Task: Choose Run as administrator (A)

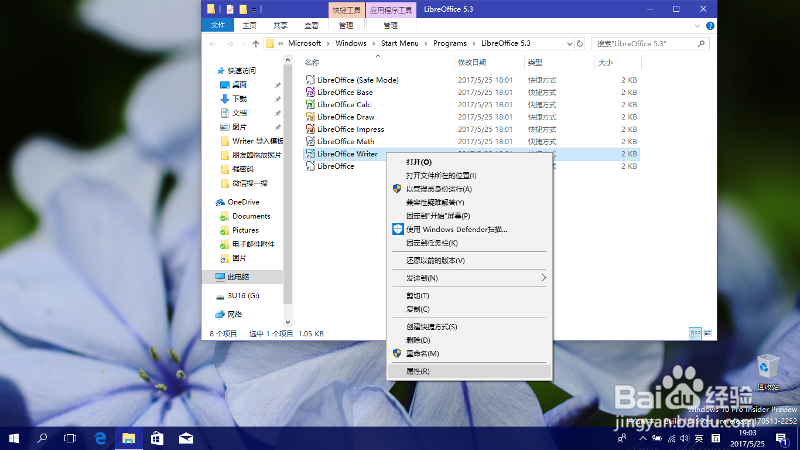Action: [469, 189]
